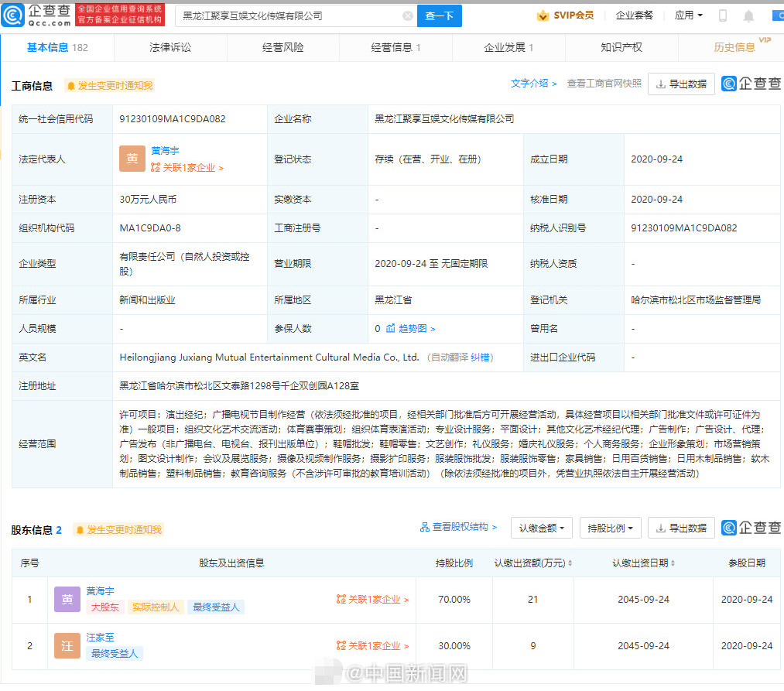Click the 企查查 logo beside 工商信息 export
784x691 pixels.
coord(751,84)
